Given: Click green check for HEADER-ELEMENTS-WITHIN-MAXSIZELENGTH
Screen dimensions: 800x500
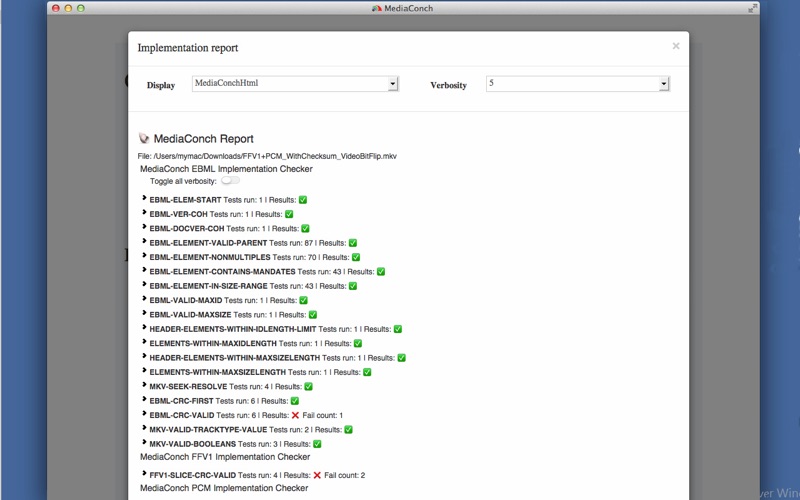Looking at the screenshot, I should coord(402,358).
